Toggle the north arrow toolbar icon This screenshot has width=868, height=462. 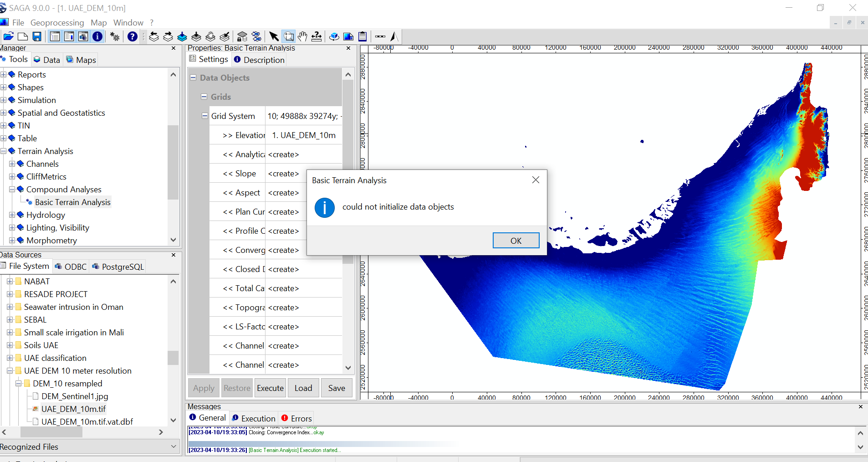point(394,36)
